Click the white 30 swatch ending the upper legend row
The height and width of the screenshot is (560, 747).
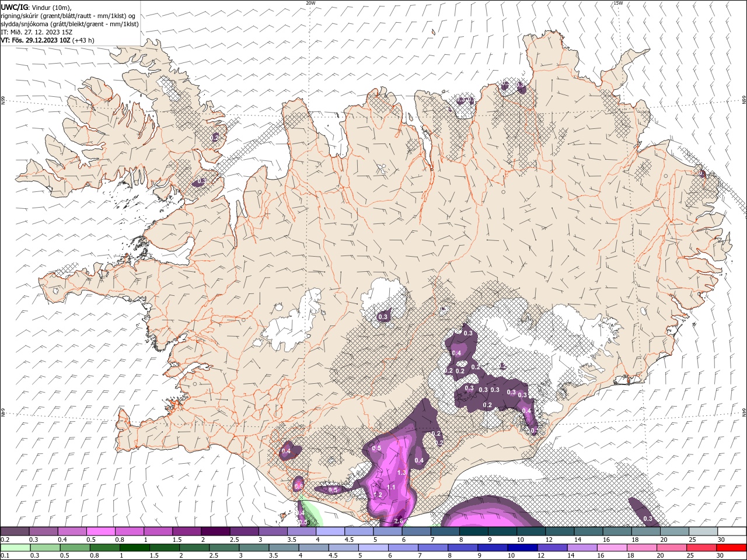click(732, 531)
